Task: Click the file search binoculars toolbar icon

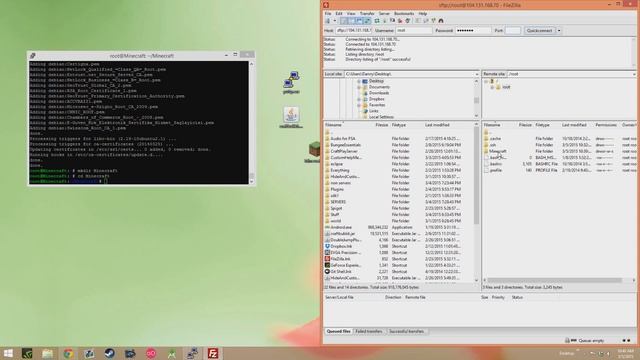Action: point(441,21)
